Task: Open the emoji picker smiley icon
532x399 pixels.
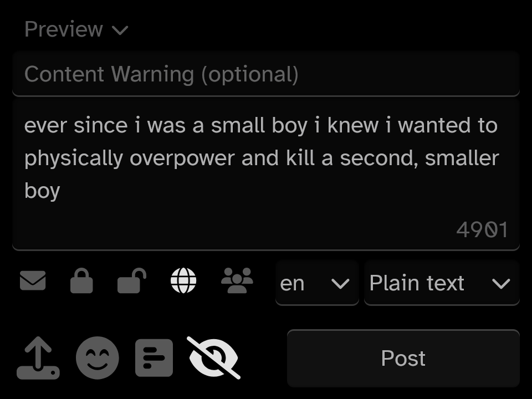Action: coord(98,358)
